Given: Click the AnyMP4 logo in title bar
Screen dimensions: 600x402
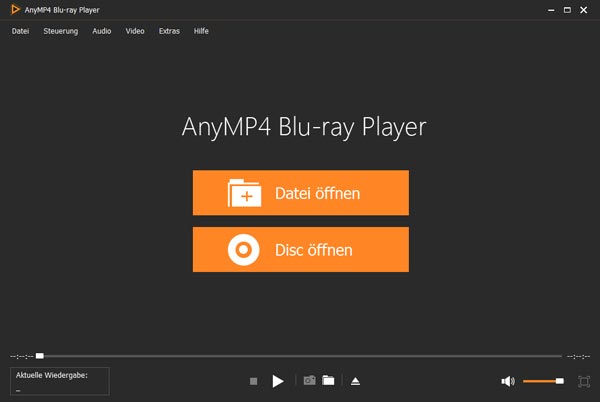Looking at the screenshot, I should click(15, 10).
